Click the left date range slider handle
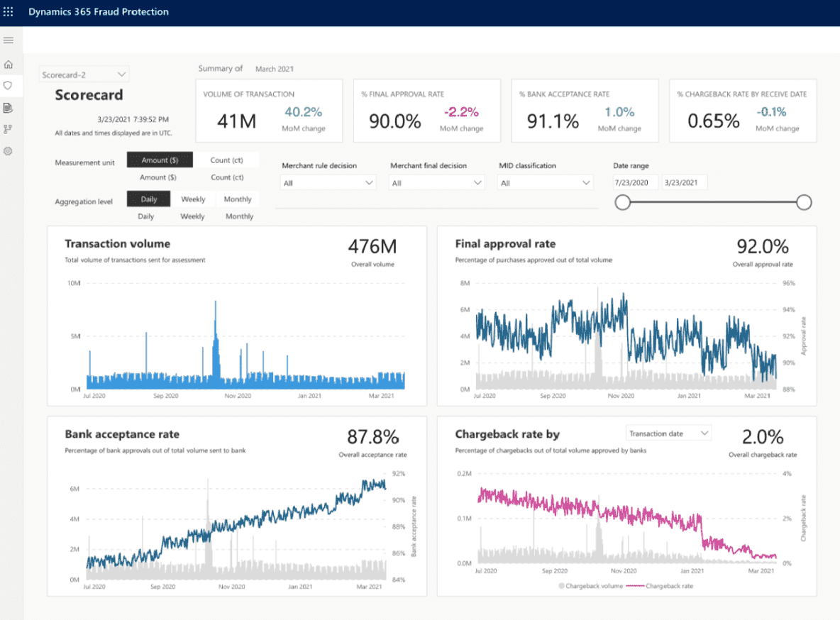The width and height of the screenshot is (840, 620). (x=622, y=203)
